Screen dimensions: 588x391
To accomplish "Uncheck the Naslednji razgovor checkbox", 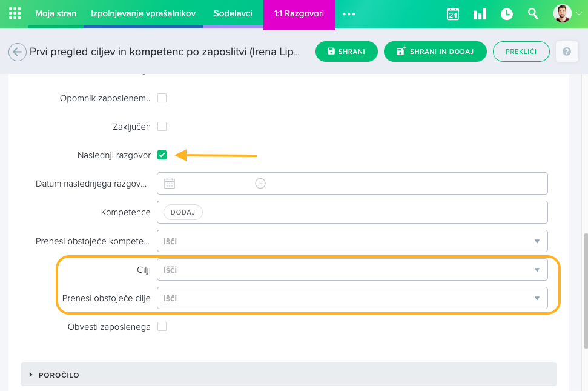I will [x=162, y=155].
